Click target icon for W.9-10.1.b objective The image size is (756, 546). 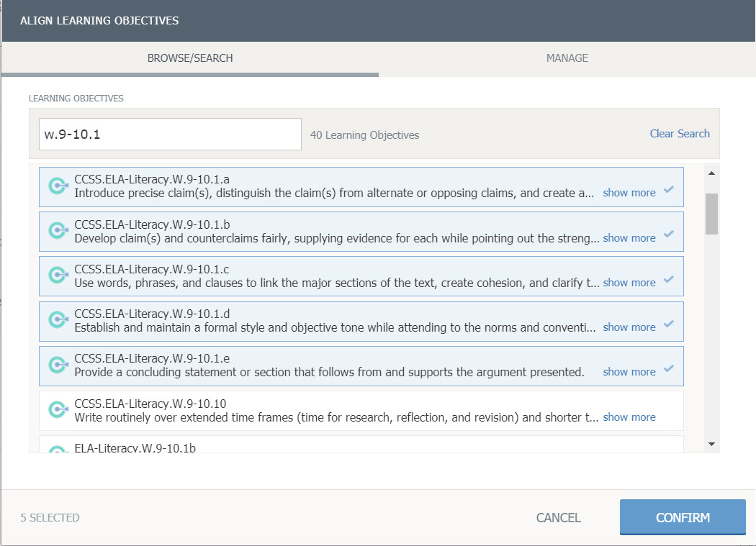click(58, 231)
